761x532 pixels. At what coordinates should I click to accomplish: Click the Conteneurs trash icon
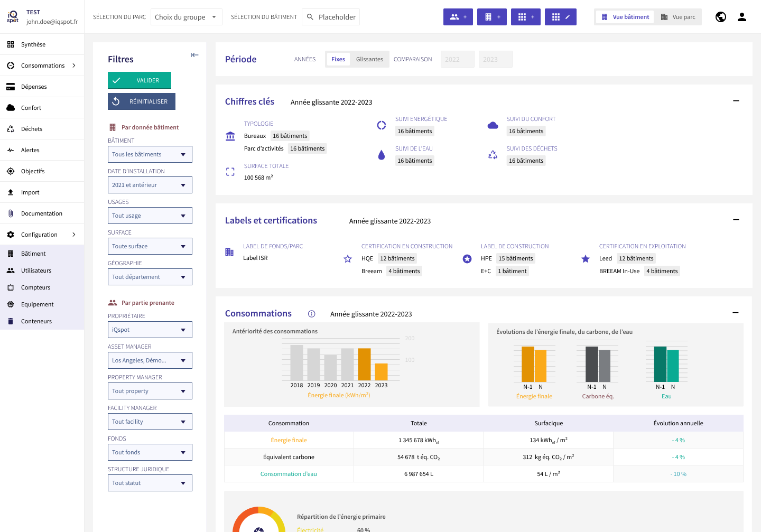(11, 321)
